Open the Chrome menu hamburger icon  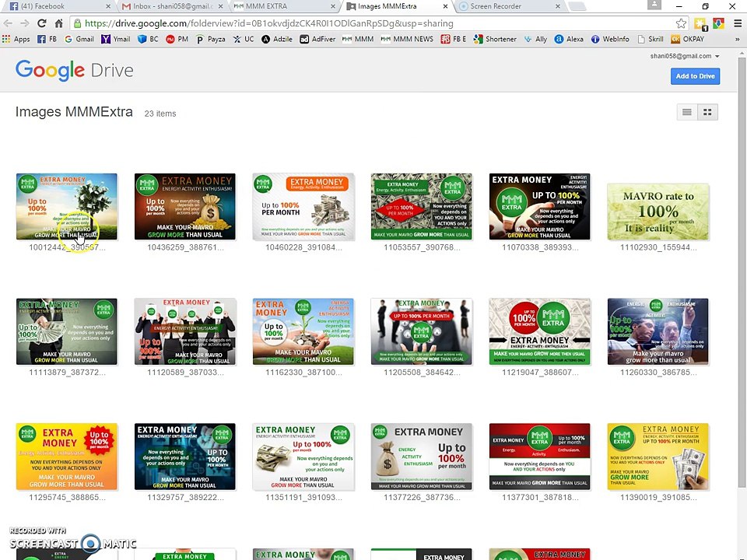point(738,23)
